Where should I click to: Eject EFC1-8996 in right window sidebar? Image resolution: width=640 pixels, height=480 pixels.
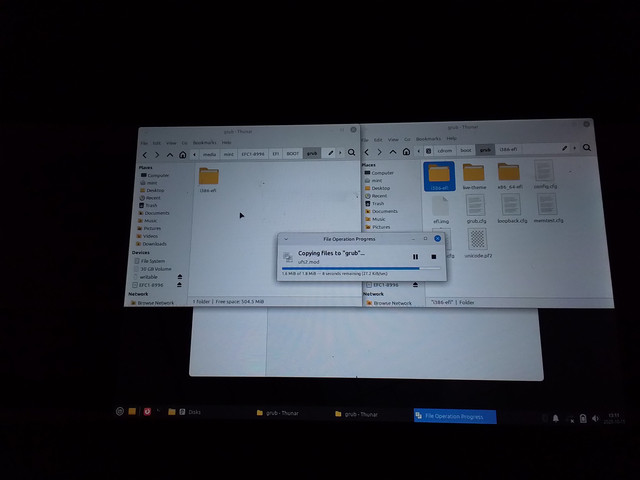(415, 284)
